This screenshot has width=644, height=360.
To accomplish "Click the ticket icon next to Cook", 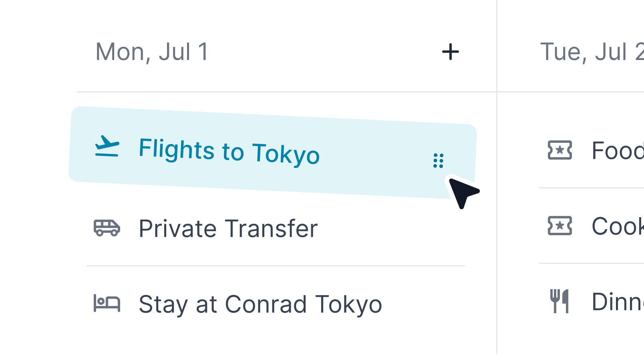I will [x=560, y=226].
